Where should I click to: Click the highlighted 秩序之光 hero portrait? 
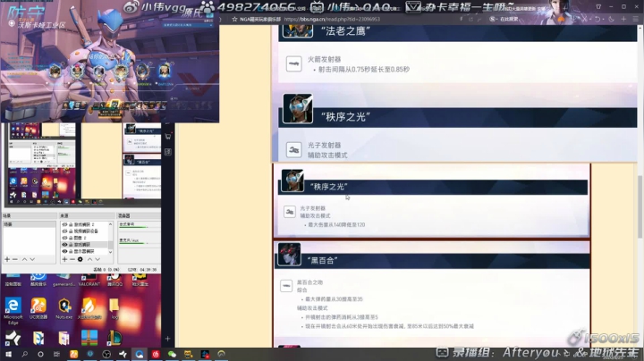coord(292,180)
